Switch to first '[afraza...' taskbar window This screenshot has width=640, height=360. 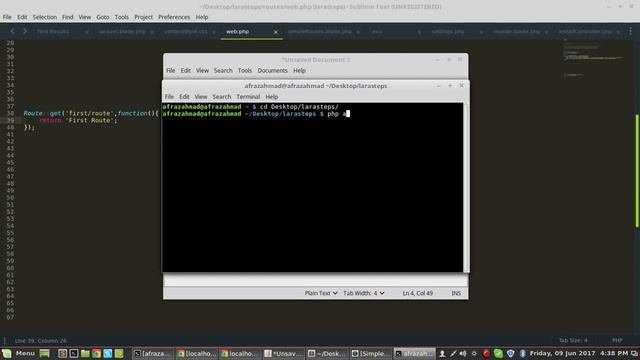(x=152, y=353)
